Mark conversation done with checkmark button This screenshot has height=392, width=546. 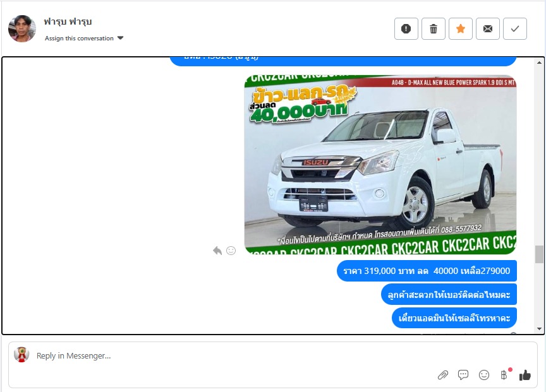click(515, 28)
